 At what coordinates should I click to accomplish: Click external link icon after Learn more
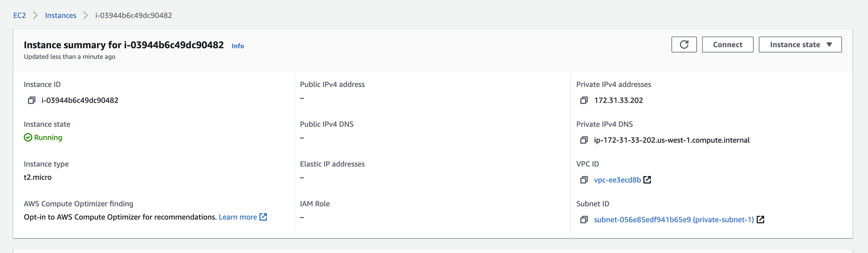[x=263, y=217]
